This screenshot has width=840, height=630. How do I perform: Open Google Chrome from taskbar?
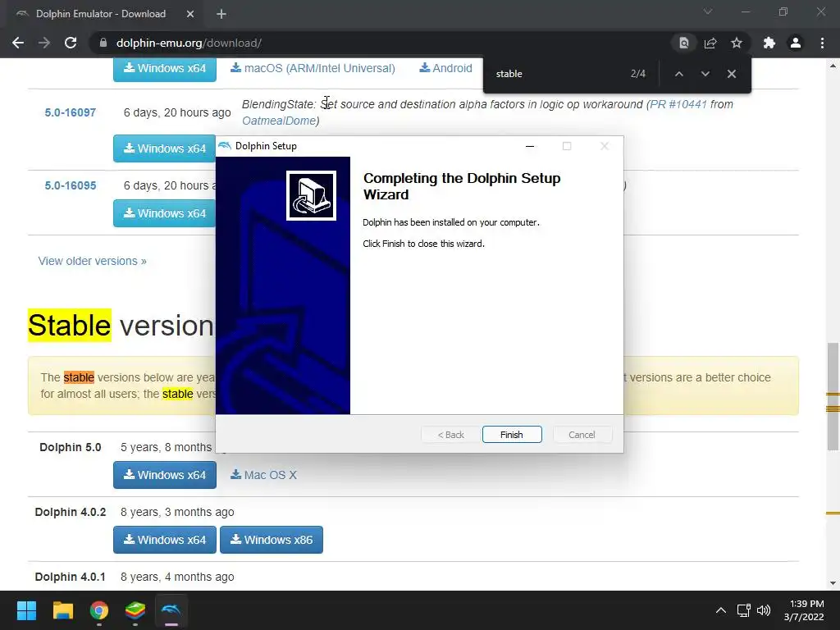99,610
